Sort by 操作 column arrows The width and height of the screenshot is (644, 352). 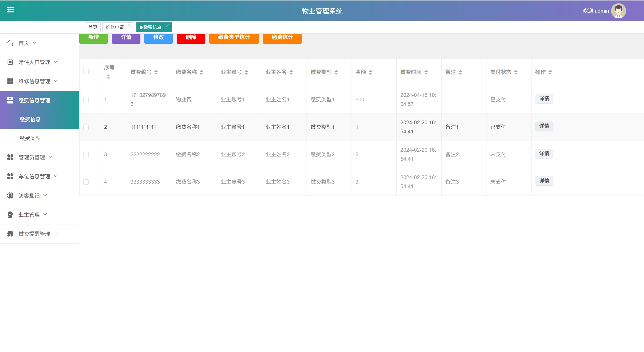tap(550, 72)
